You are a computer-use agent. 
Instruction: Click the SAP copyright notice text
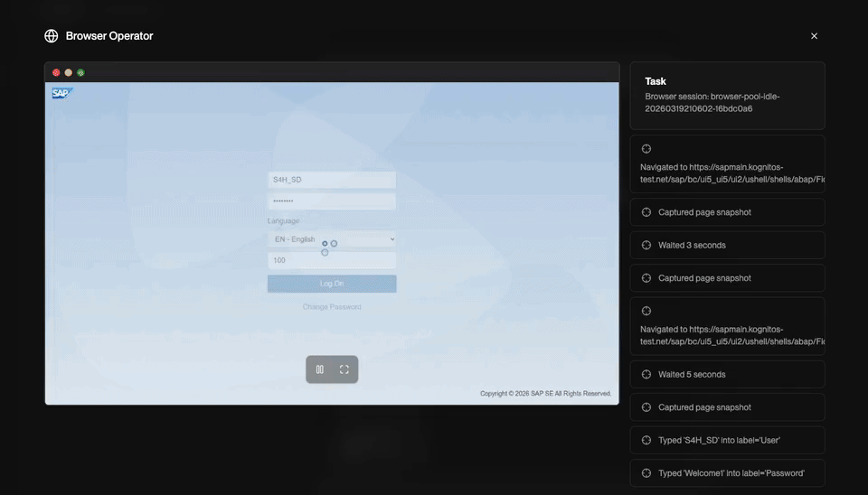click(545, 393)
